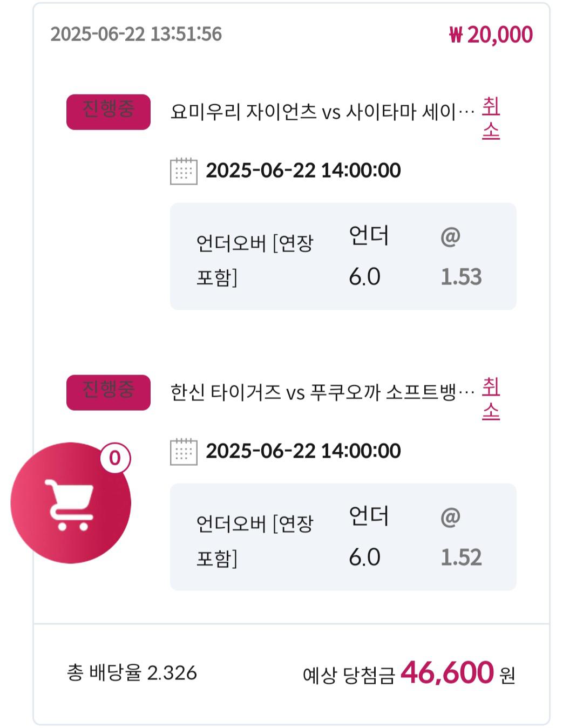This screenshot has width=583, height=728.
Task: Click the second match's 언더 6.0 selection
Action: pyautogui.click(x=369, y=537)
